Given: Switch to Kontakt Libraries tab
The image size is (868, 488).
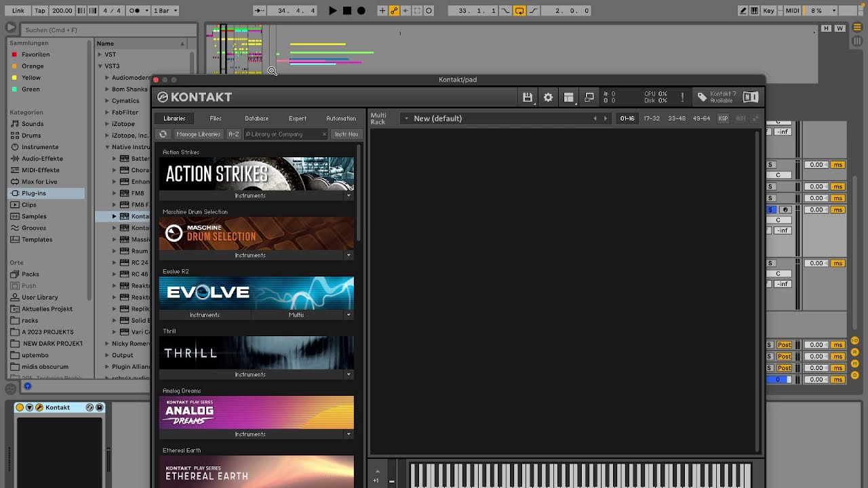Looking at the screenshot, I should point(174,119).
